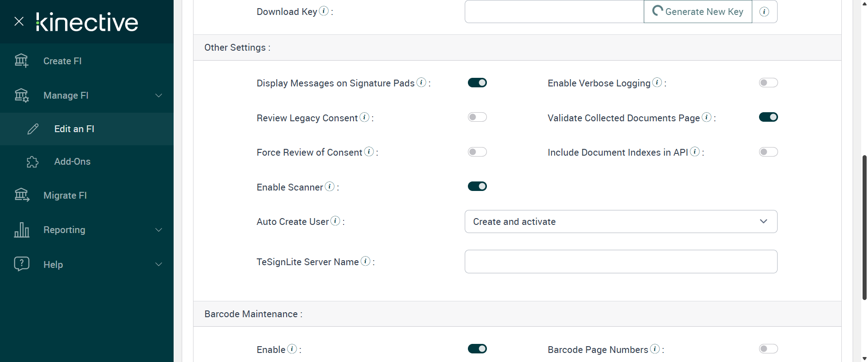This screenshot has height=362, width=868.
Task: Toggle Barcode Page Numbers switch
Action: click(x=769, y=349)
